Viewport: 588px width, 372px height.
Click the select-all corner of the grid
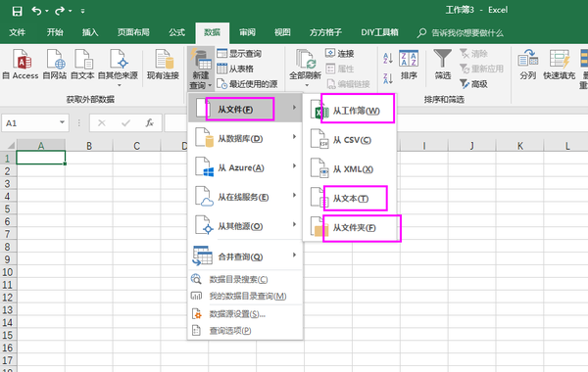tap(8, 145)
